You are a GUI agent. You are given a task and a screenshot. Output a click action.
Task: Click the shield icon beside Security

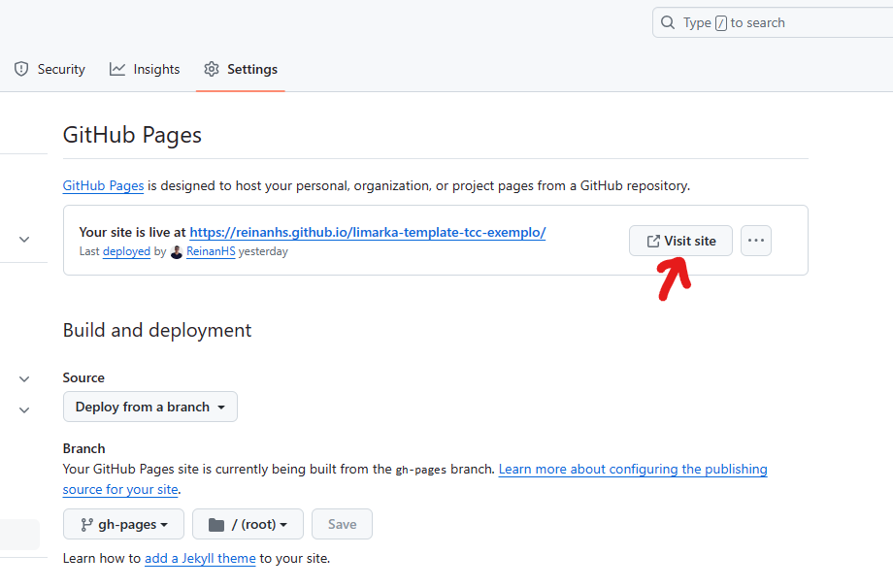point(20,69)
